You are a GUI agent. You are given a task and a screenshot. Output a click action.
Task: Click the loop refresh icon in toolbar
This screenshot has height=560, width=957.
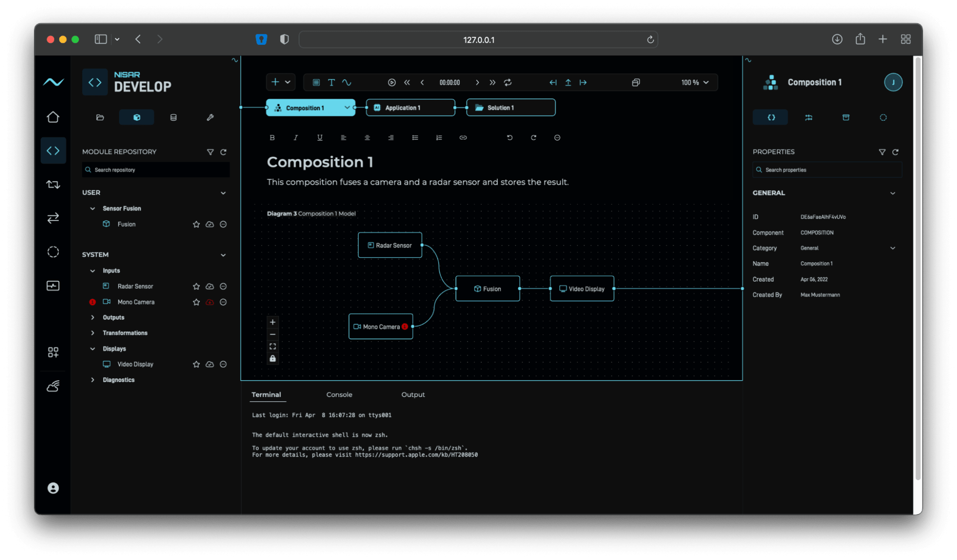click(x=508, y=82)
